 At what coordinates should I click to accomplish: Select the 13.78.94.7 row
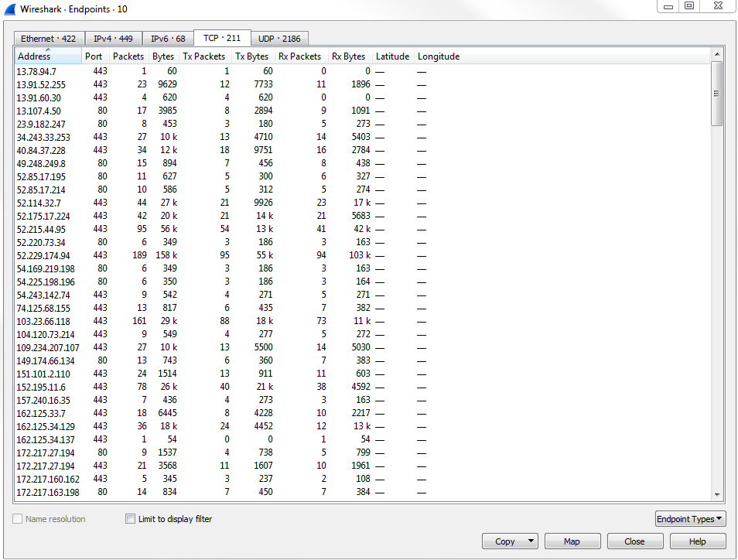362,71
